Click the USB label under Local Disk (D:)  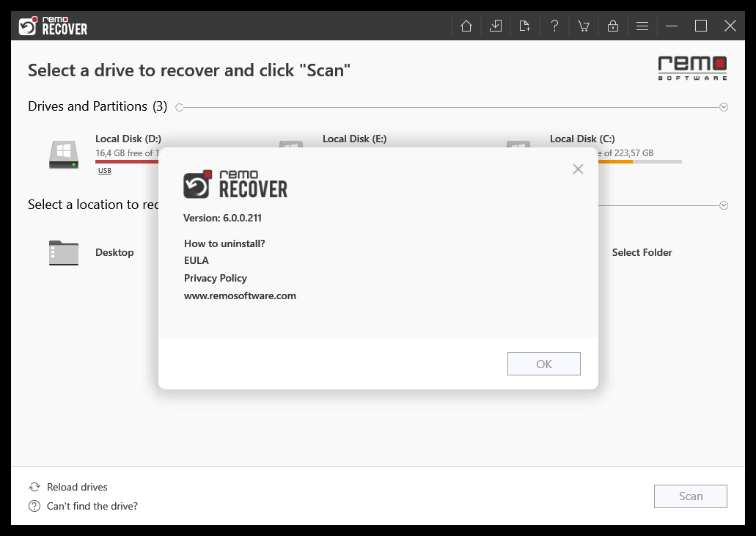point(105,171)
